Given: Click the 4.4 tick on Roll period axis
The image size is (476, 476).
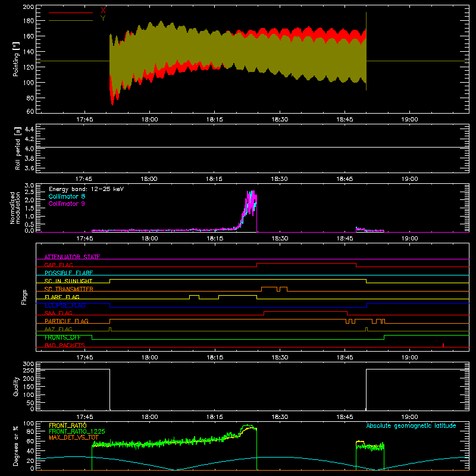Looking at the screenshot, I should click(29, 129).
